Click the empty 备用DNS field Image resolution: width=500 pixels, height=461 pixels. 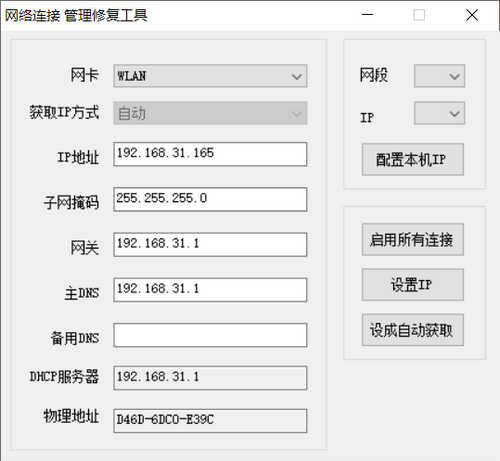click(210, 335)
